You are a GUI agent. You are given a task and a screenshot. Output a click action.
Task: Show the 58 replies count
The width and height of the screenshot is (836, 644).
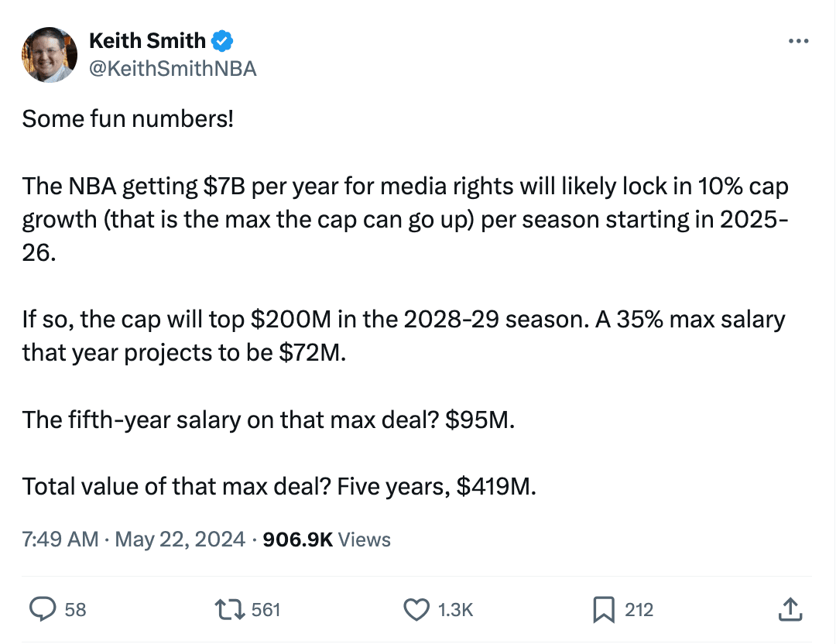pos(75,609)
